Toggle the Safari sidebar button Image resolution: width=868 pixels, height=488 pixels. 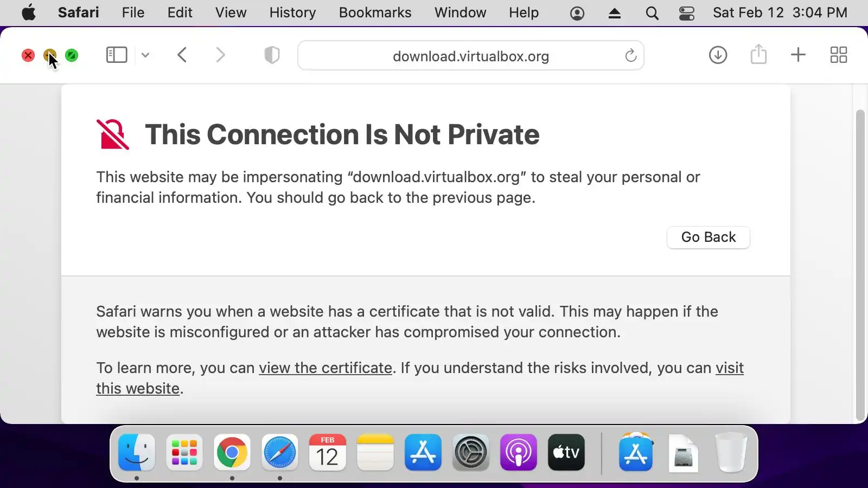(117, 55)
